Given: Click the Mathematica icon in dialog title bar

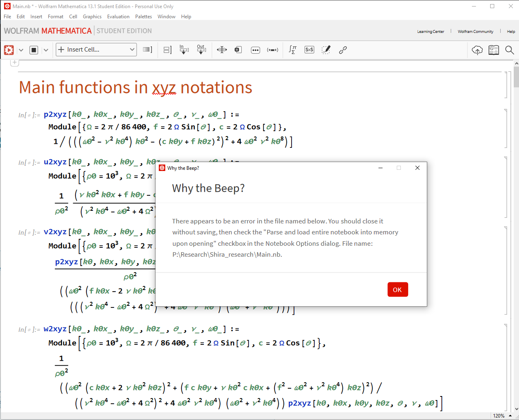Looking at the screenshot, I should [162, 168].
